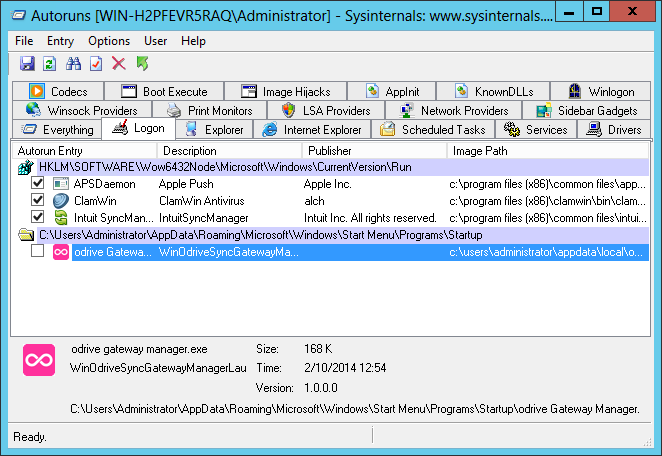Switch to the Sidebar Gadgets tab

586,110
